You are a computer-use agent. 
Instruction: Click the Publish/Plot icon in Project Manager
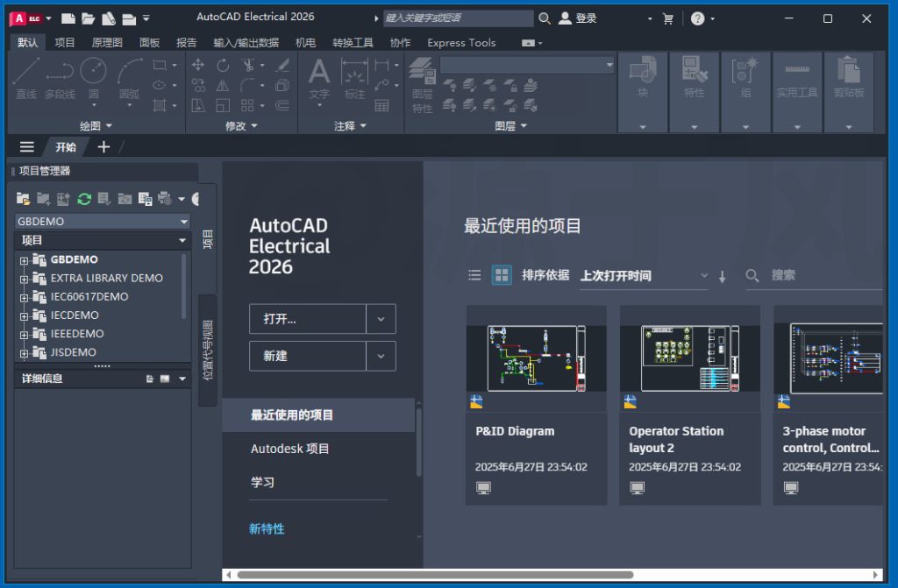pos(165,199)
